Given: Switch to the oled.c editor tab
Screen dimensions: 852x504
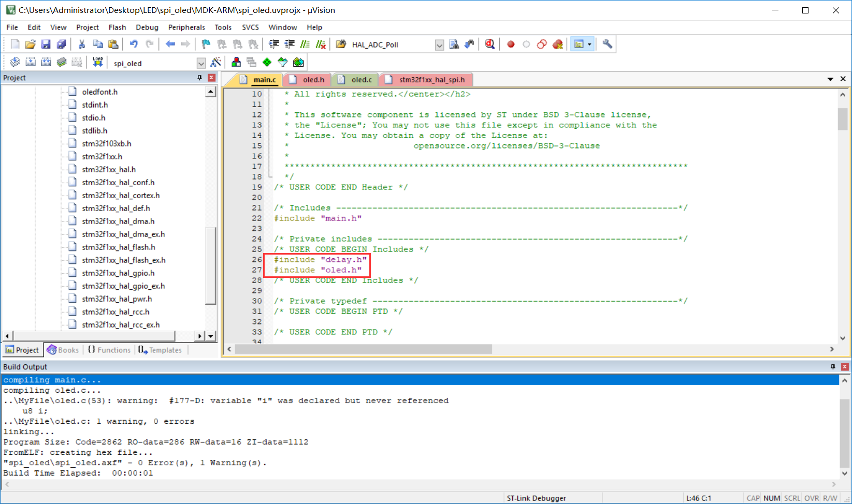Looking at the screenshot, I should click(x=356, y=80).
